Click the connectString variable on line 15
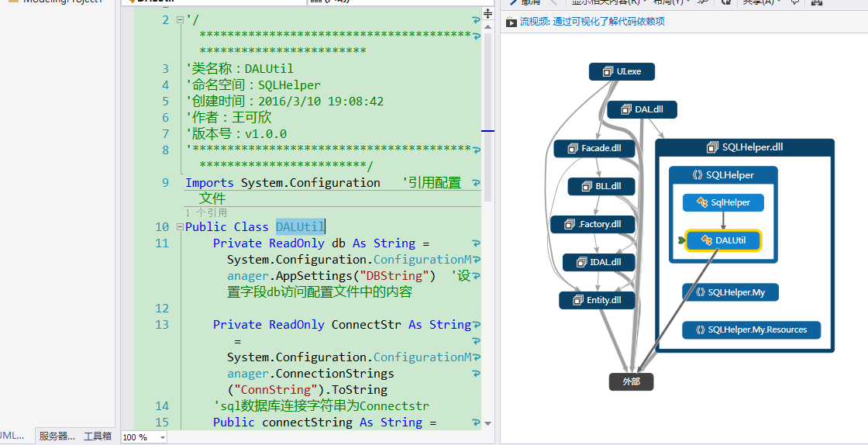Viewport: 868px width, 445px height. click(x=307, y=423)
